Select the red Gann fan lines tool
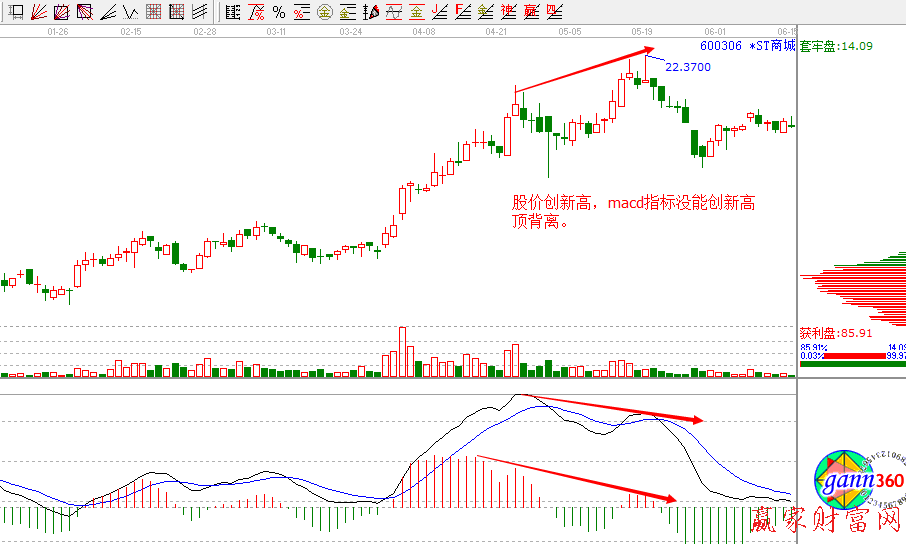 coord(38,12)
